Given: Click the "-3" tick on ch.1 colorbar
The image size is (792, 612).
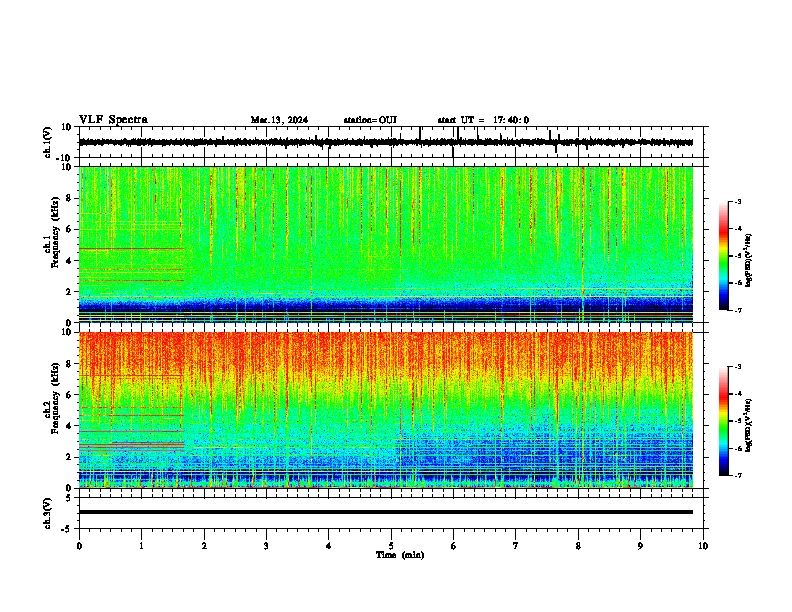Looking at the screenshot, I should point(737,202).
